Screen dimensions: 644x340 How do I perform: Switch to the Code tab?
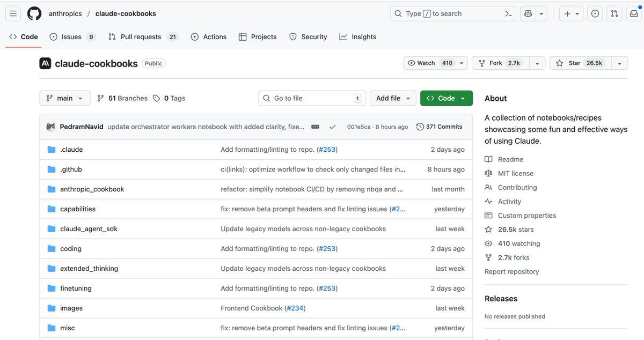(24, 36)
